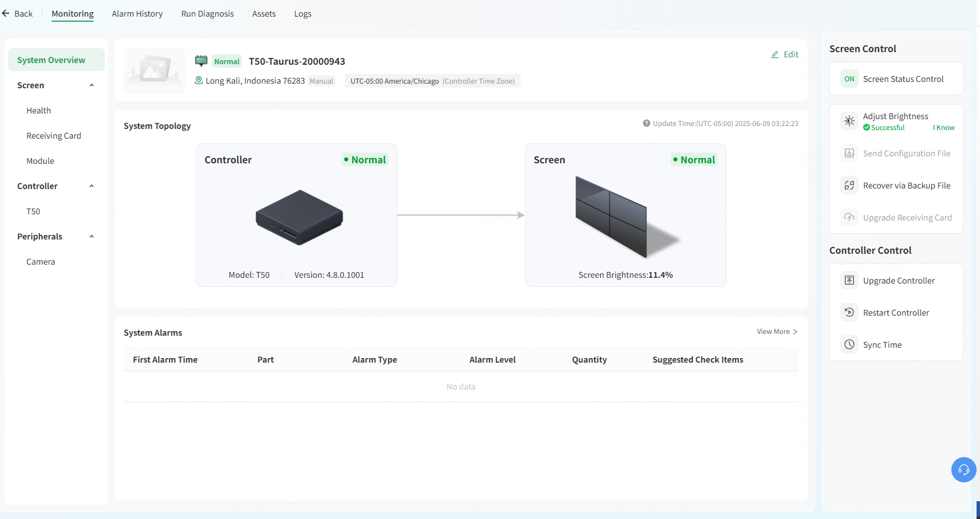980x519 pixels.
Task: Click Upgrade Receiving Card label
Action: click(x=907, y=218)
